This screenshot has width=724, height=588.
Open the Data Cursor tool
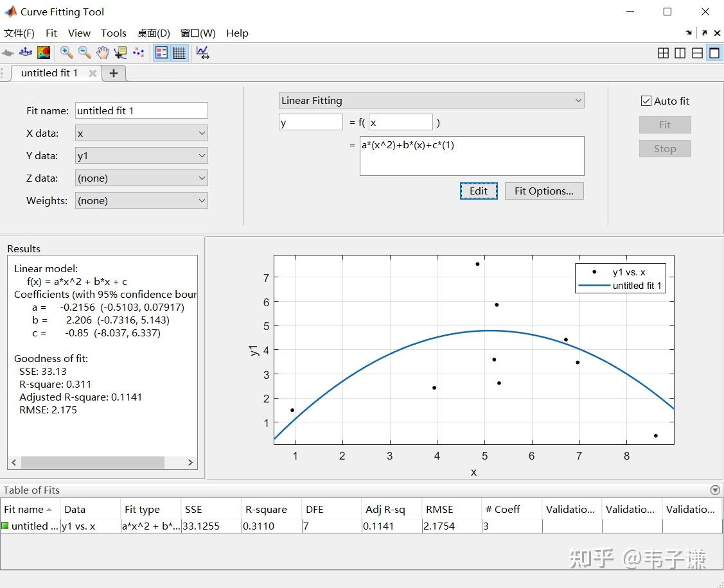click(x=120, y=53)
